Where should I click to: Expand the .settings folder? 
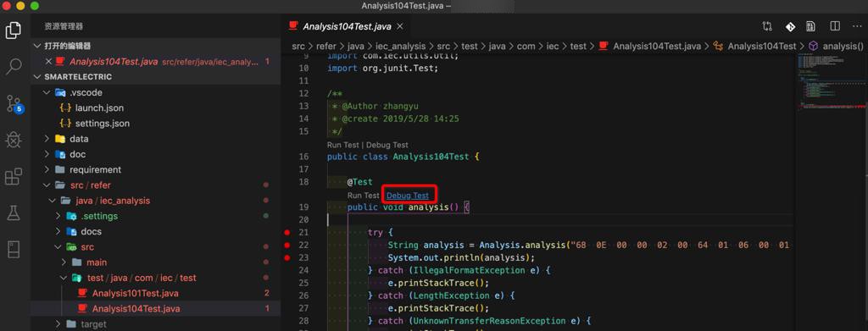point(58,216)
